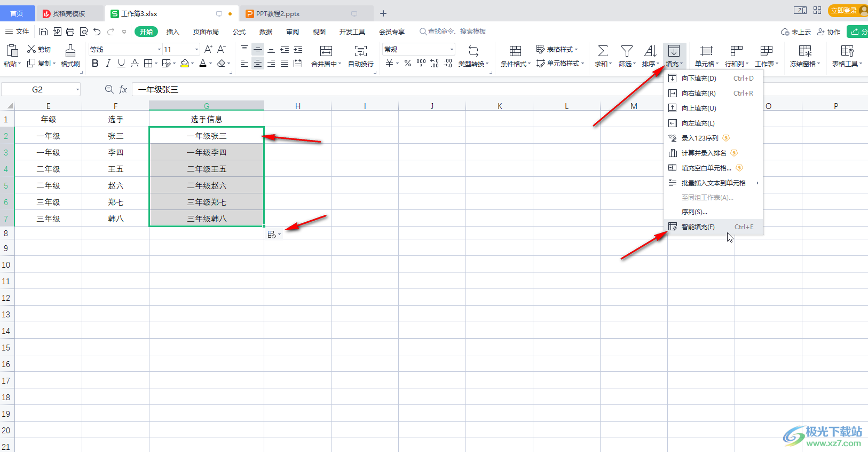Switch to the Formulas (公式) ribbon tab
Viewport: 868px width, 452px height.
tap(239, 32)
